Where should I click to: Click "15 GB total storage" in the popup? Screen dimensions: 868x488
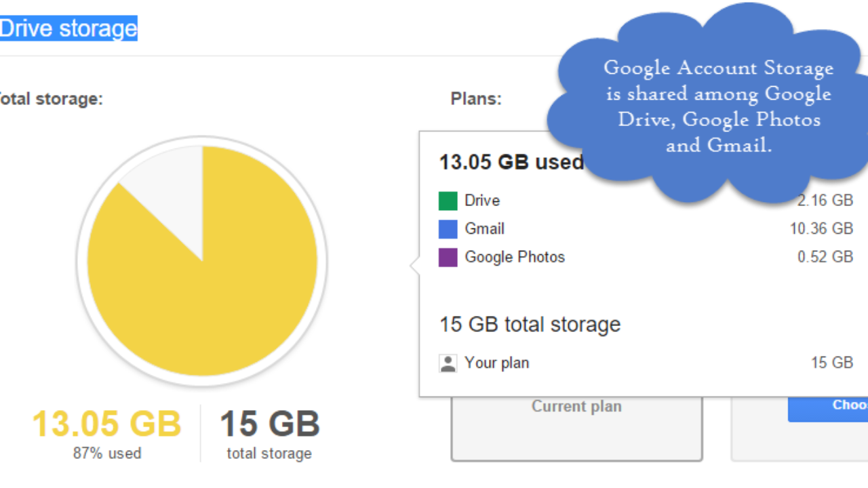(x=530, y=325)
